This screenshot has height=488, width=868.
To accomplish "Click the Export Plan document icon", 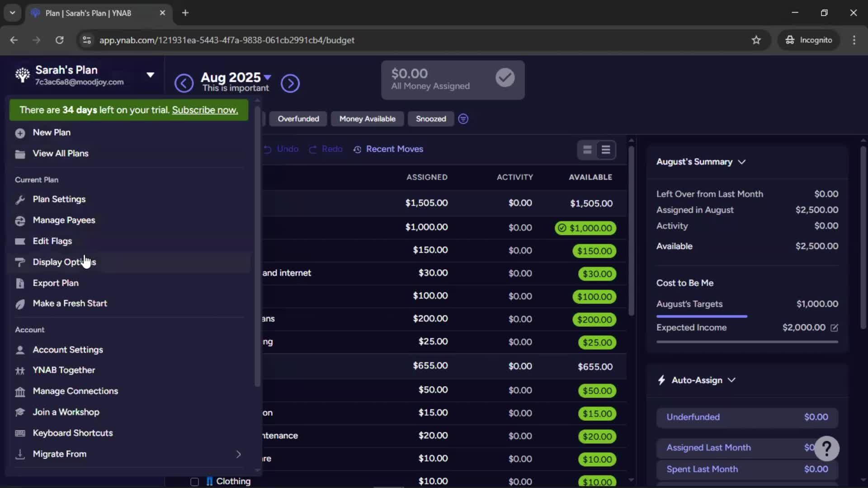I will pos(20,283).
